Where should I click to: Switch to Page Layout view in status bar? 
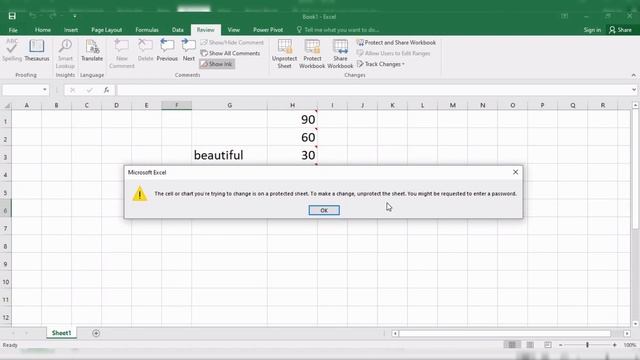(x=530, y=345)
